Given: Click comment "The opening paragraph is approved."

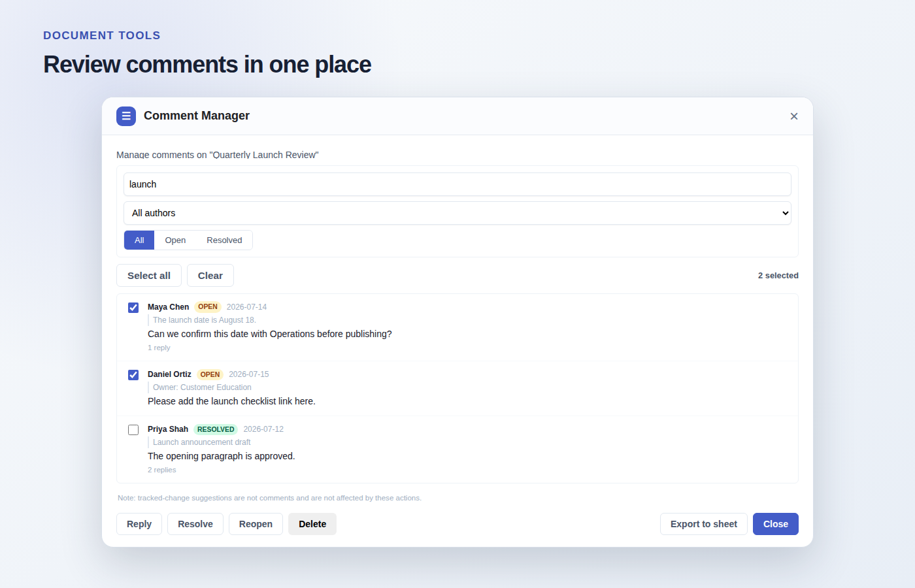Looking at the screenshot, I should click(222, 456).
